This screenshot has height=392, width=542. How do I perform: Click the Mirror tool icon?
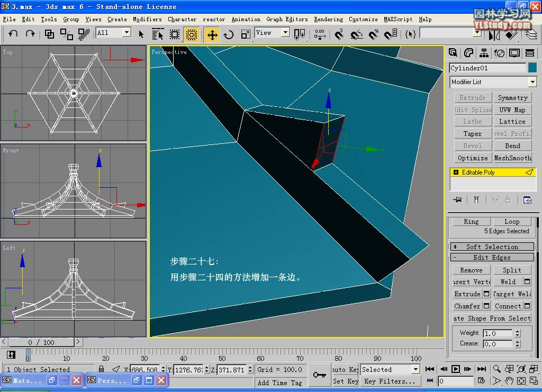click(494, 35)
